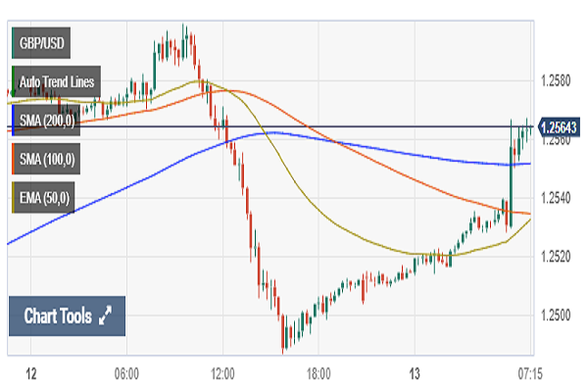The width and height of the screenshot is (588, 392).
Task: Open the Chart Tools button
Action: click(x=68, y=317)
